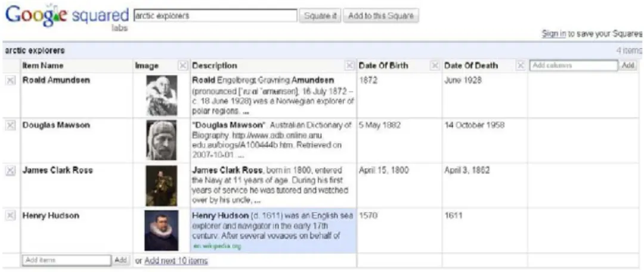Click the Image column header
This screenshot has width=644, height=272.
click(147, 66)
